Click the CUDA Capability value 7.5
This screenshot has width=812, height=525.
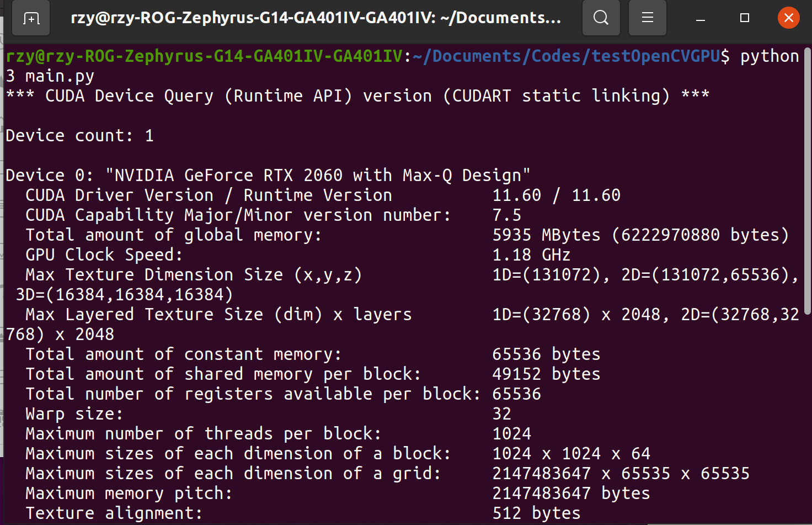tap(506, 215)
